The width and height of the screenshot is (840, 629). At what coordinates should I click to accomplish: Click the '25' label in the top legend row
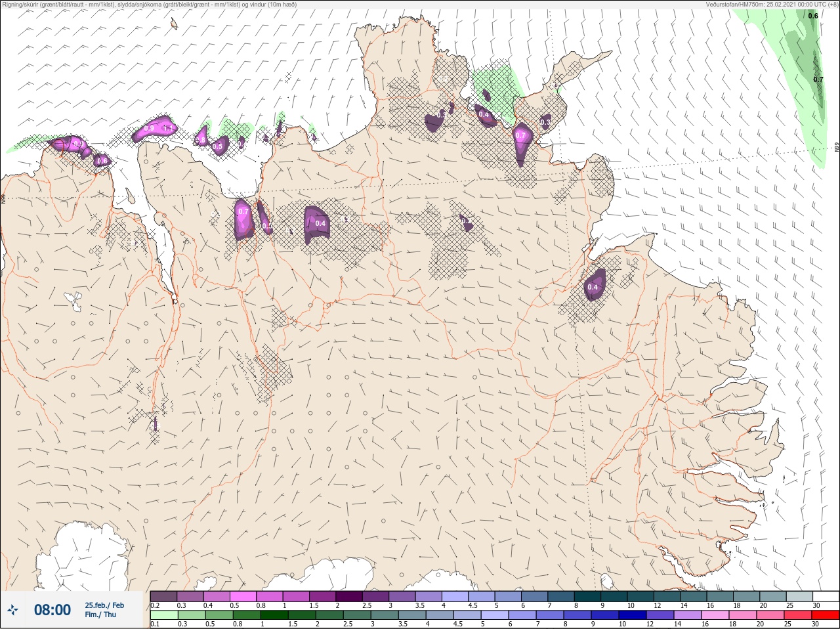click(789, 605)
